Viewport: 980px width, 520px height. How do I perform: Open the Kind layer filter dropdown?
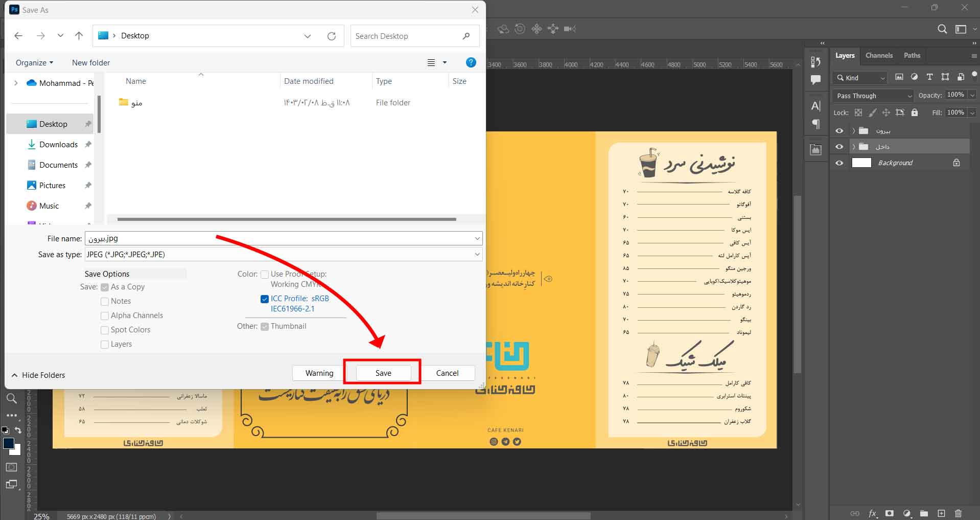[x=860, y=78]
